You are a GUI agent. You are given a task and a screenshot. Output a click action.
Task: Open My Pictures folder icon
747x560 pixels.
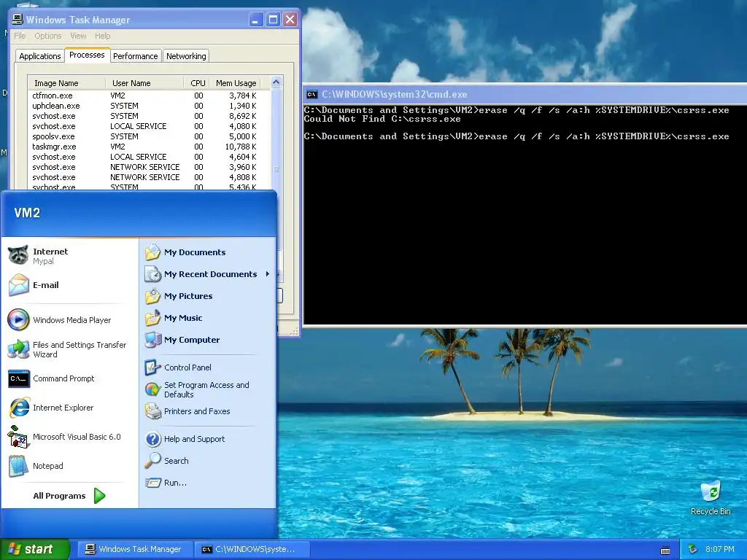click(153, 296)
